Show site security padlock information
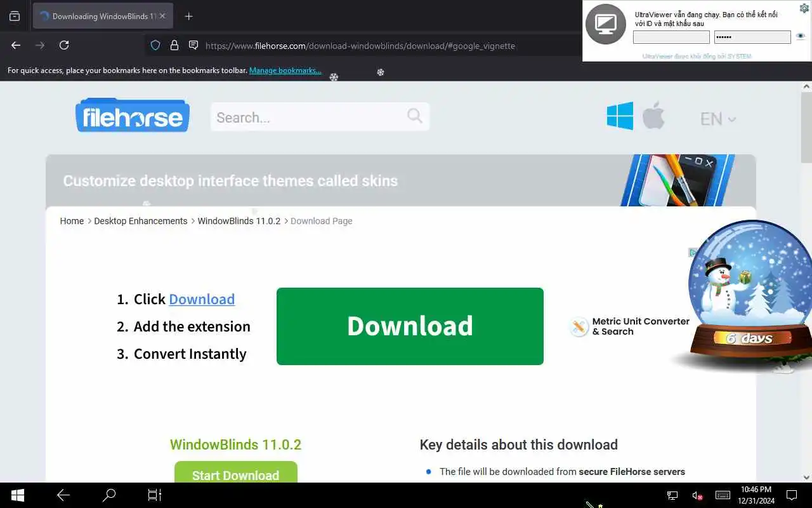Screen dimensions: 812x508 174,45
